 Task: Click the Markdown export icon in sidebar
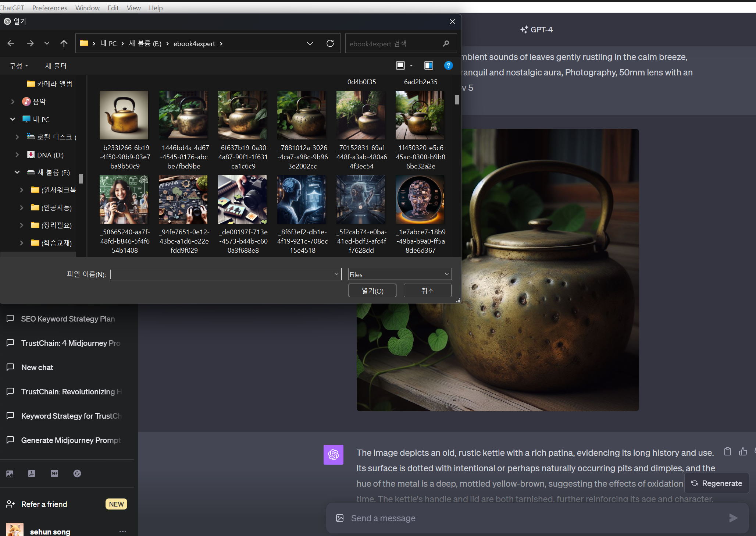pos(54,473)
